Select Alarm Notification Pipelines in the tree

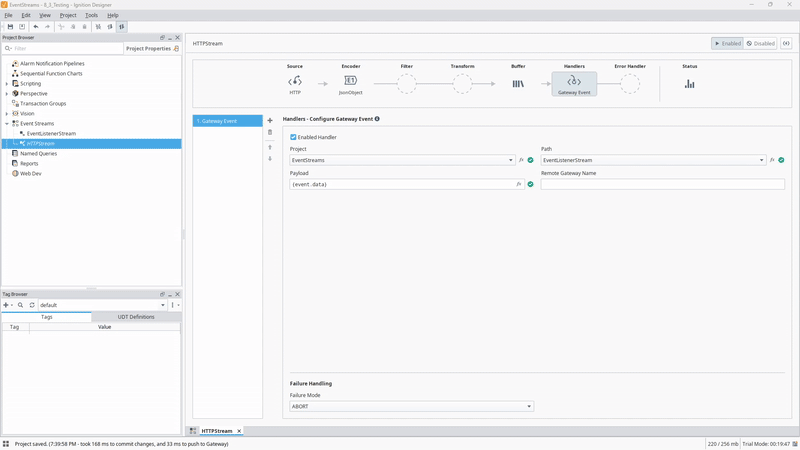point(52,64)
